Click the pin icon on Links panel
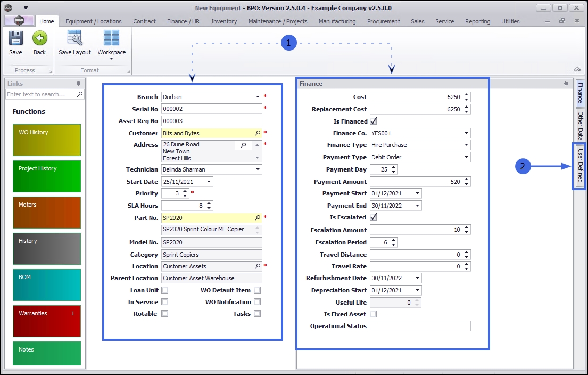 click(x=79, y=84)
